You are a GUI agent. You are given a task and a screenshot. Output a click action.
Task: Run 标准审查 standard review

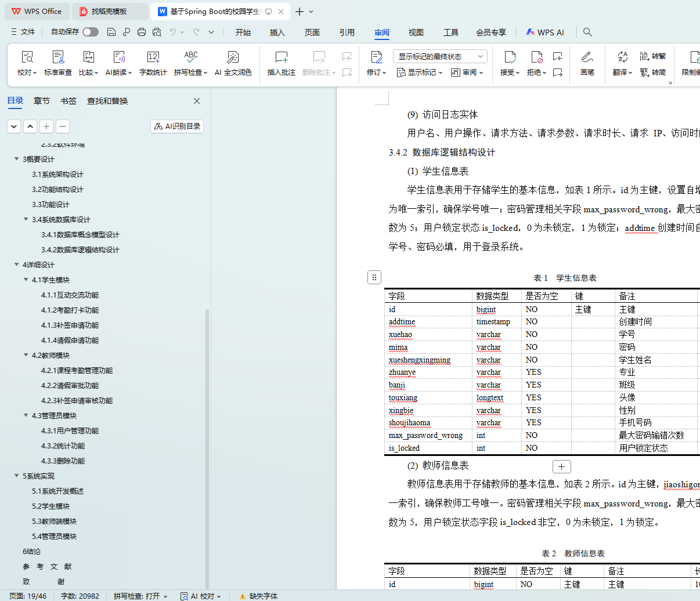(58, 63)
